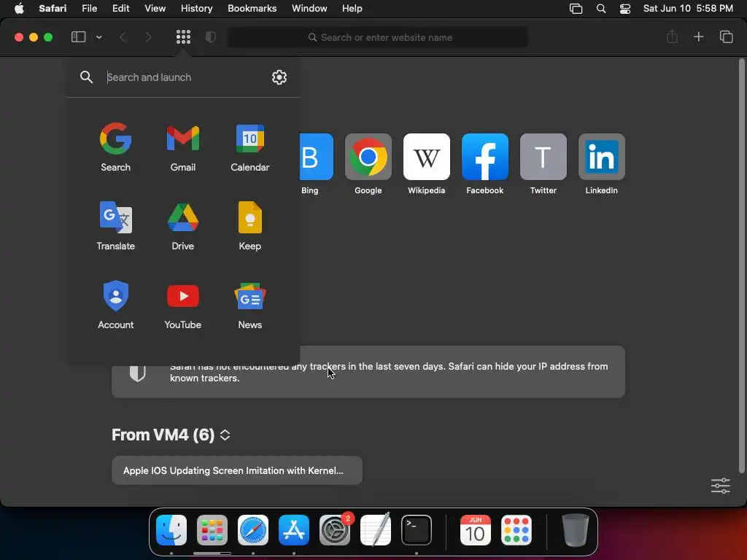Open the Twitter favorite
747x560 pixels.
[x=543, y=164]
